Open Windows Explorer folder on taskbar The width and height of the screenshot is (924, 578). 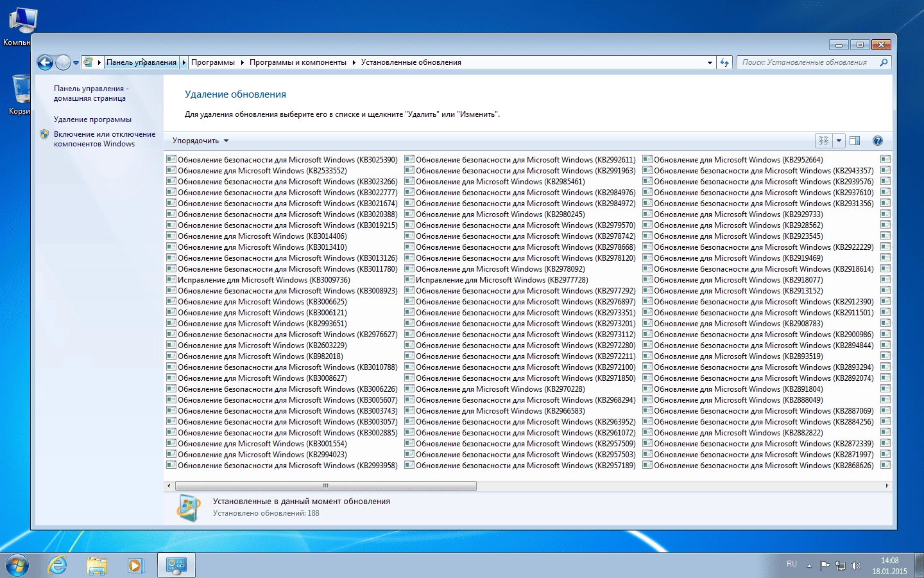point(97,566)
